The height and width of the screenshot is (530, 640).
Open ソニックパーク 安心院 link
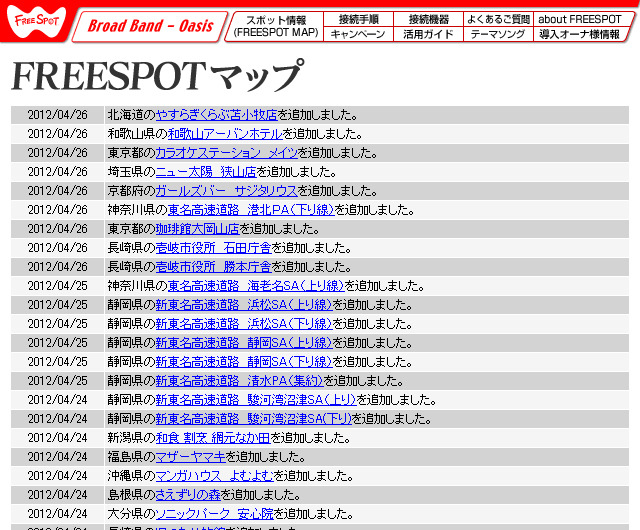pos(215,514)
